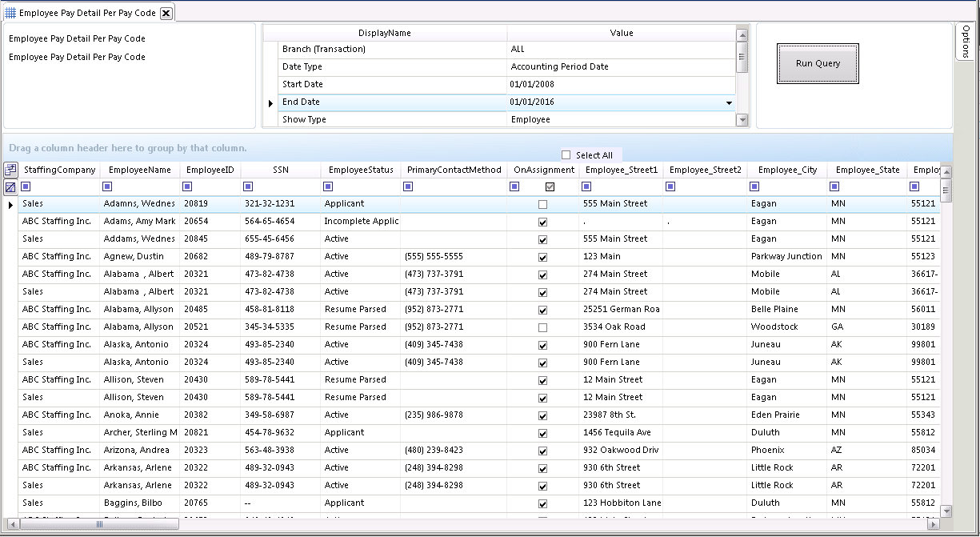Sort by SSN column header
Image resolution: width=980 pixels, height=537 pixels.
point(280,170)
